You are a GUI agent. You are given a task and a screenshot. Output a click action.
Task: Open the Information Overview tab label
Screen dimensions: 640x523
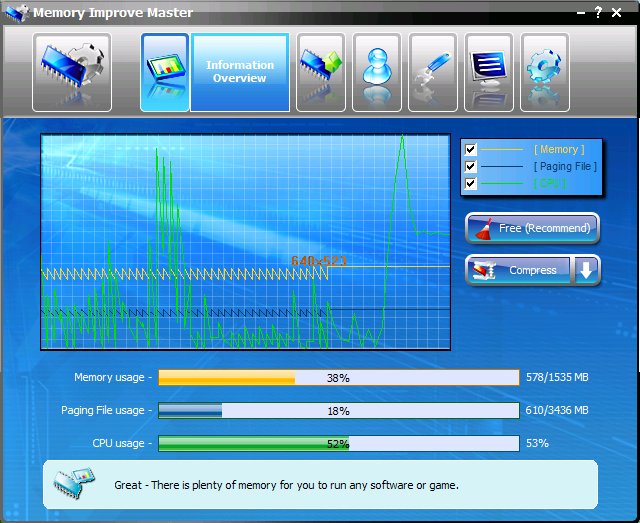point(240,72)
